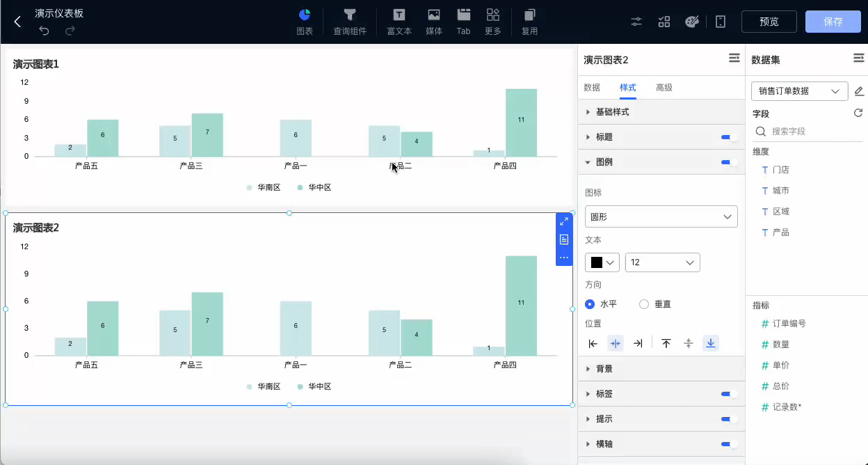
Task: Align legend to the top
Action: (x=666, y=343)
